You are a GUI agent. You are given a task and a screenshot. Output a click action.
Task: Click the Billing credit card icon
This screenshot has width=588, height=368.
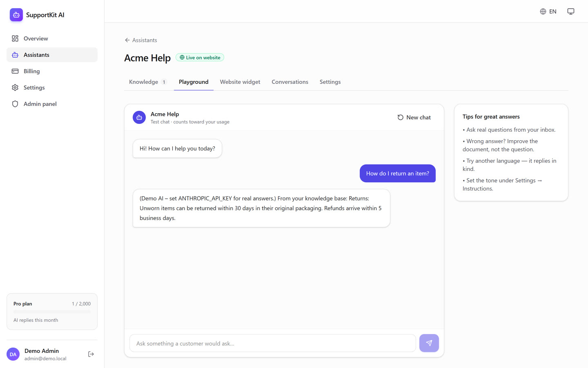(15, 71)
